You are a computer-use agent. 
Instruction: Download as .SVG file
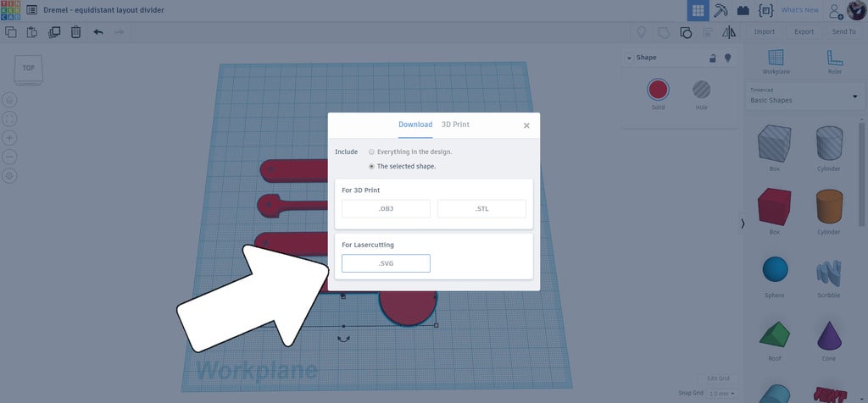pos(386,263)
